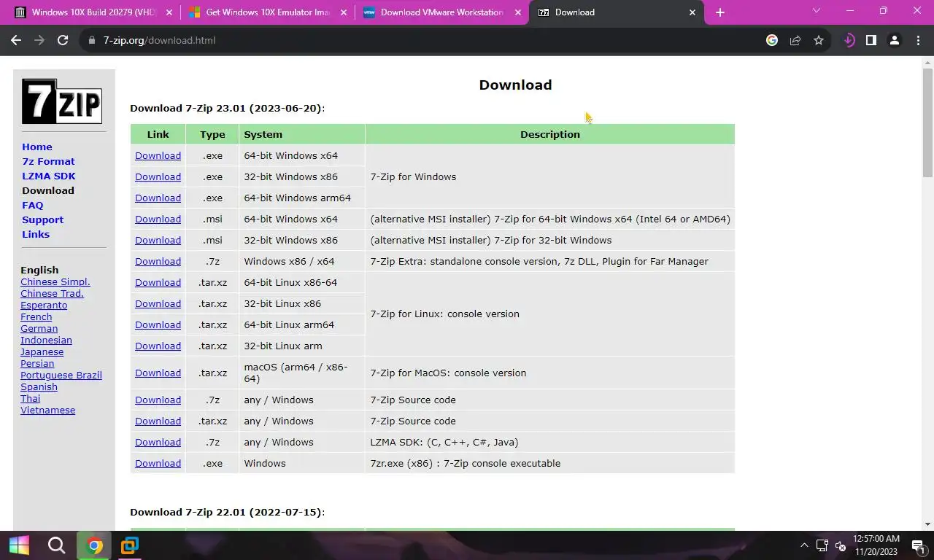Download tar.xz for 32-bit Linux x86
The height and width of the screenshot is (560, 934).
[158, 303]
